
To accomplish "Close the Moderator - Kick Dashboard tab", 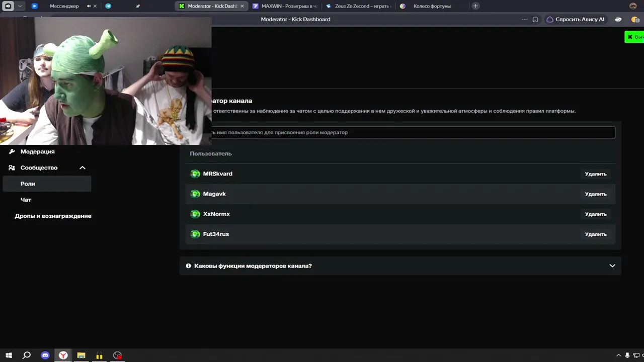I will pyautogui.click(x=243, y=6).
